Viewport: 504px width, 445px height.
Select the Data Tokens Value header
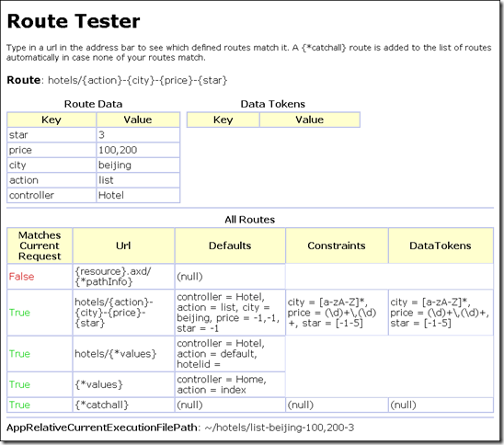310,120
